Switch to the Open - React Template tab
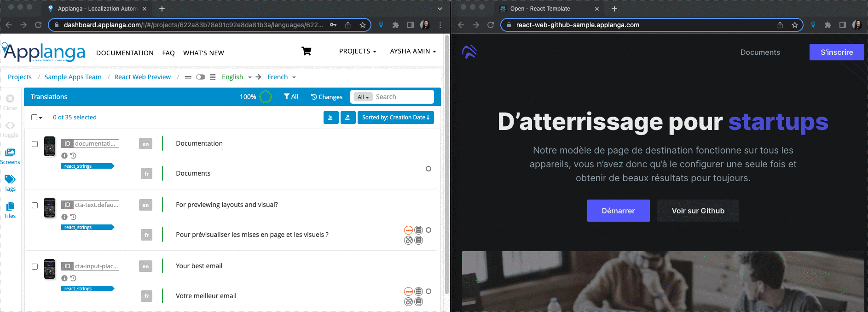Screen dimensions: 868x312 (x=549, y=8)
